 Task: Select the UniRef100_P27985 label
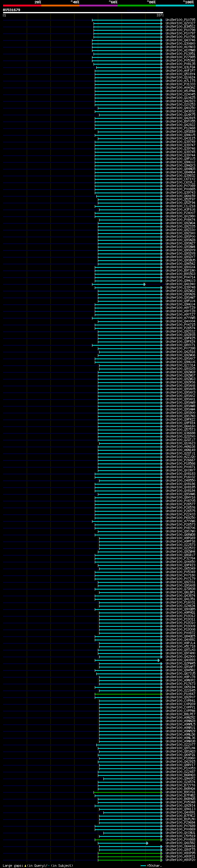click(x=180, y=57)
